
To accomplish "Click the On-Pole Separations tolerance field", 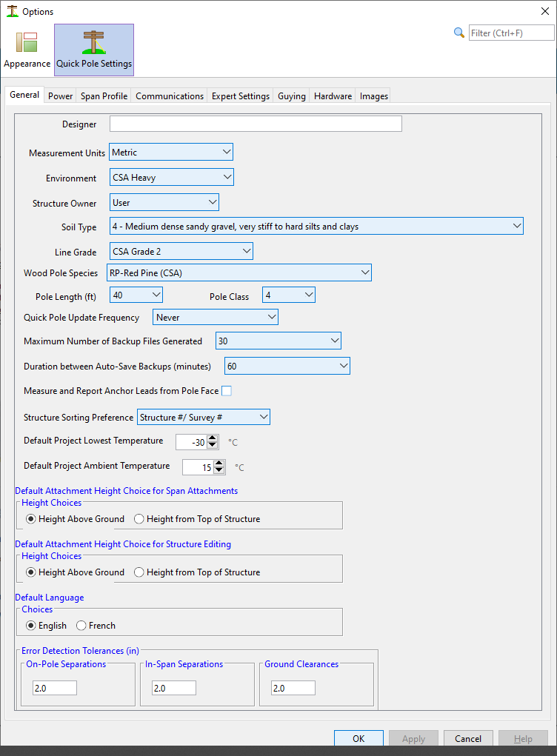I will pos(55,688).
